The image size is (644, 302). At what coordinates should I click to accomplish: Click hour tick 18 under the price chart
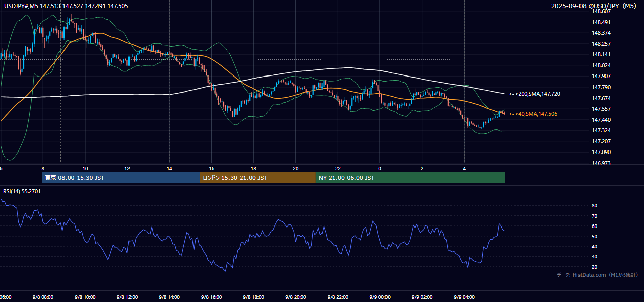[x=253, y=168]
